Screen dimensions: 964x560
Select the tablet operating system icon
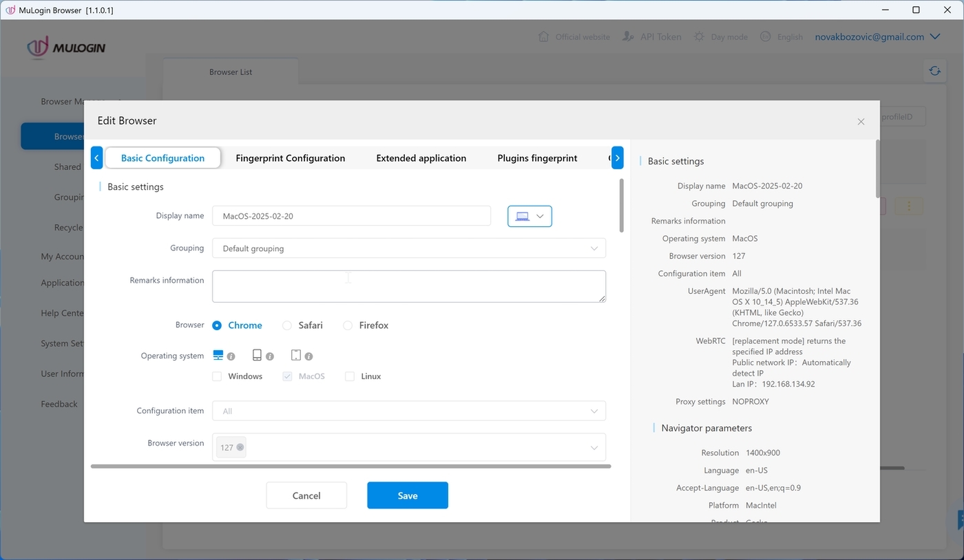(296, 355)
